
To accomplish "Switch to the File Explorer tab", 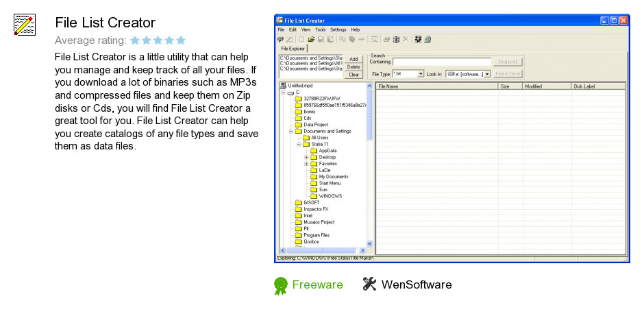I will coord(293,49).
